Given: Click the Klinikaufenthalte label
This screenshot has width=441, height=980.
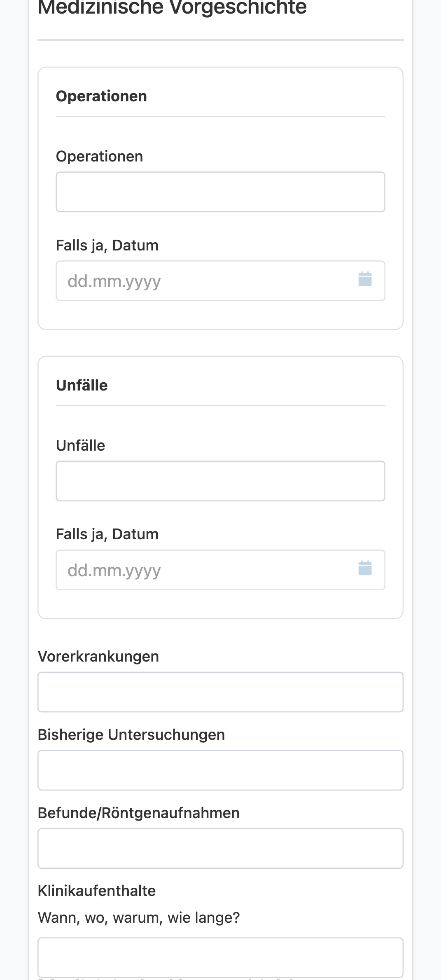Looking at the screenshot, I should (x=97, y=891).
